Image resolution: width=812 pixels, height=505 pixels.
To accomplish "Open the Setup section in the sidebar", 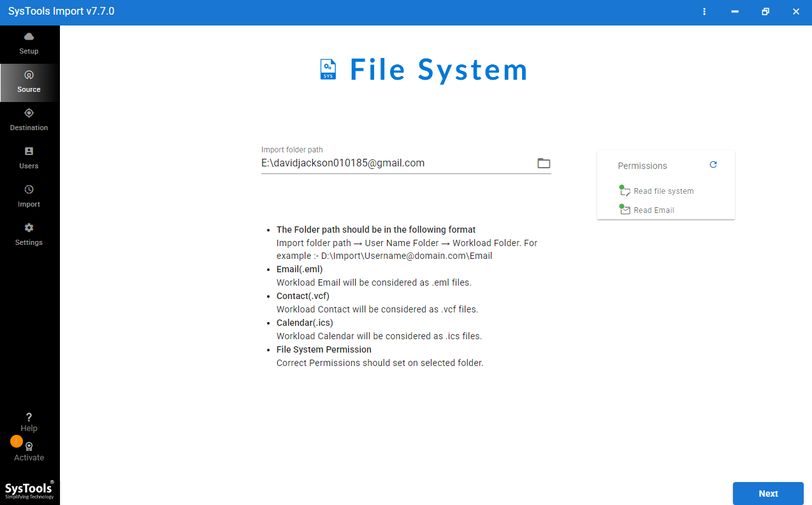I will click(29, 43).
